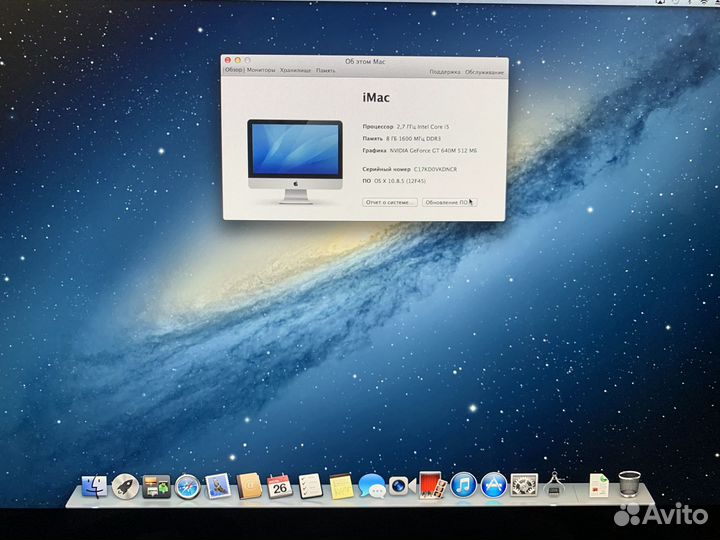Close the Об этом Mac window
Image resolution: width=720 pixels, height=540 pixels.
point(228,60)
